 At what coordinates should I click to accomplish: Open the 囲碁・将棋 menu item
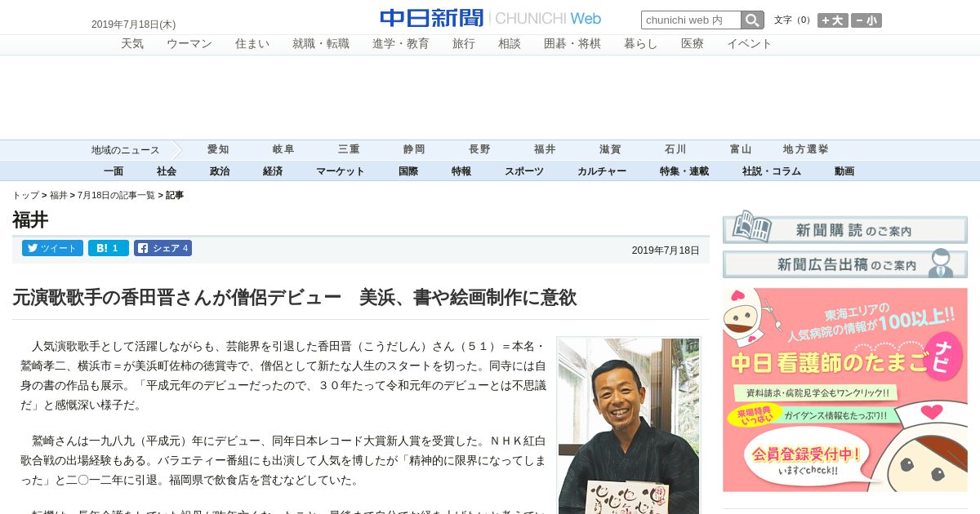click(572, 44)
